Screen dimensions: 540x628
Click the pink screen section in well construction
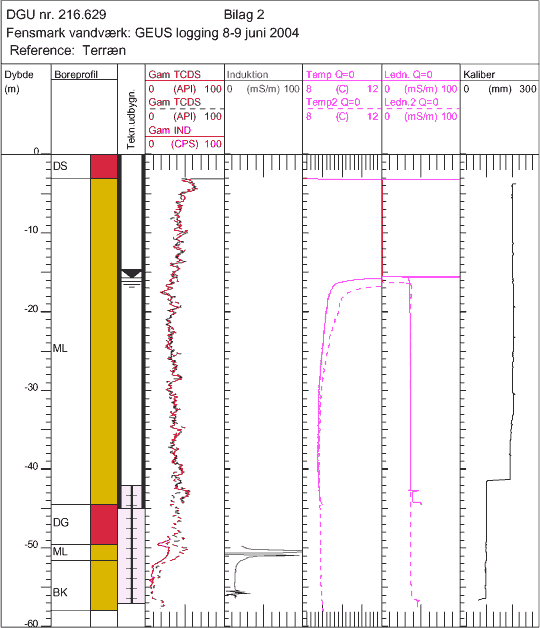[131, 556]
